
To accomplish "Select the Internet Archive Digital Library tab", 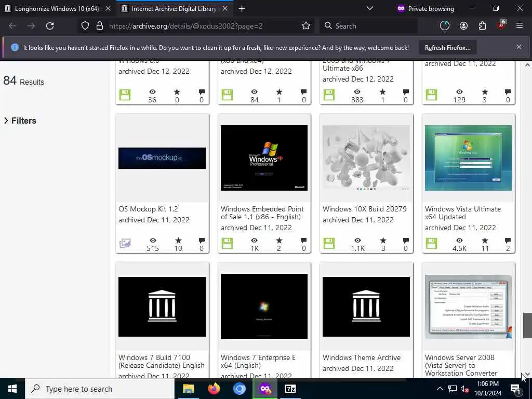I will click(174, 9).
